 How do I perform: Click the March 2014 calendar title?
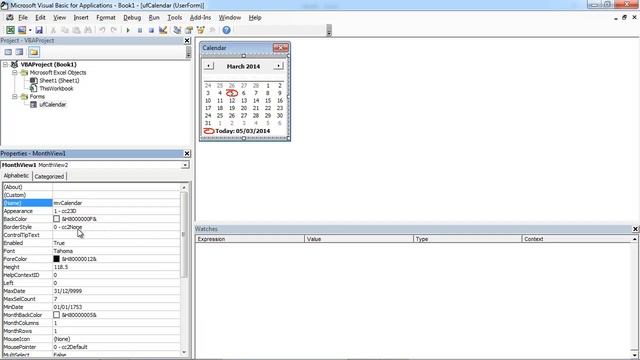point(243,66)
